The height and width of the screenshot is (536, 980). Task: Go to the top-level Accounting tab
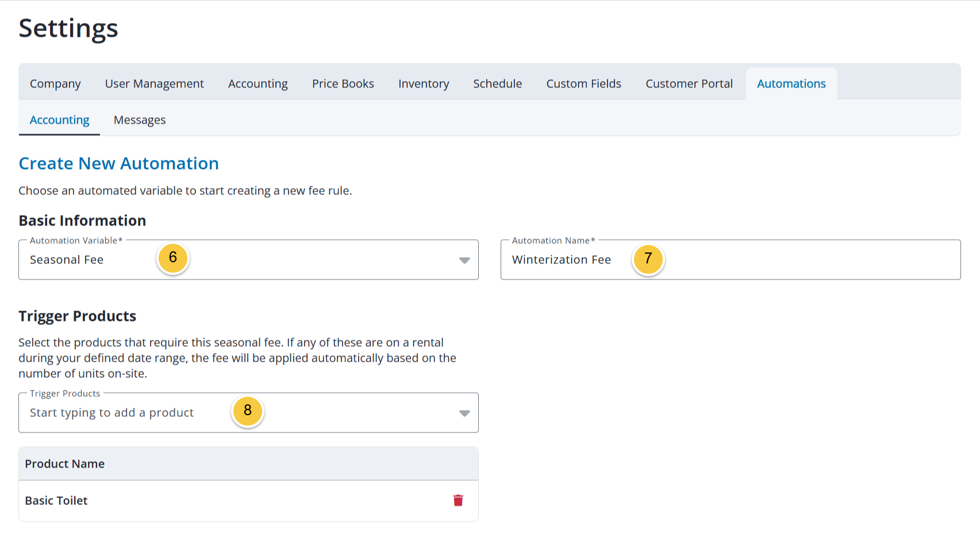258,84
